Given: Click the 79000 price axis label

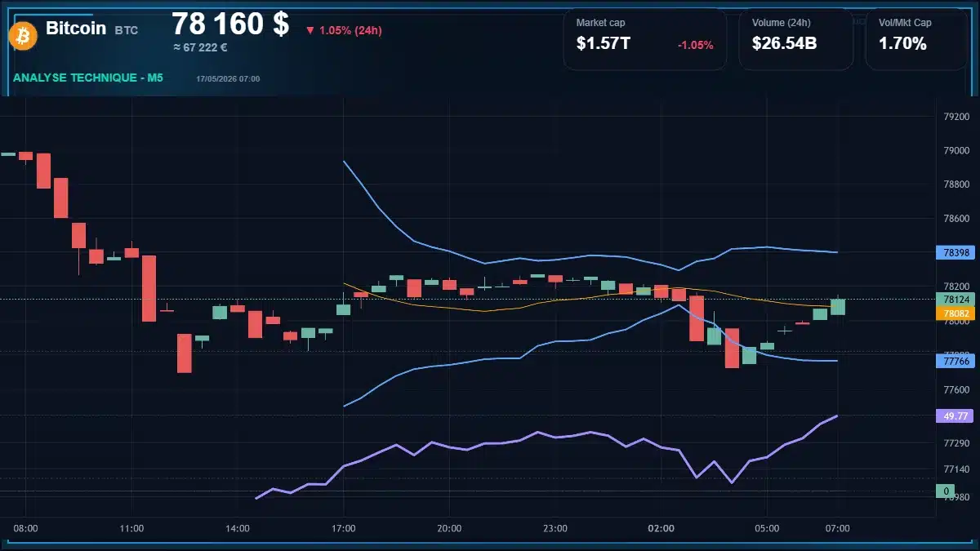Looking at the screenshot, I should click(955, 151).
